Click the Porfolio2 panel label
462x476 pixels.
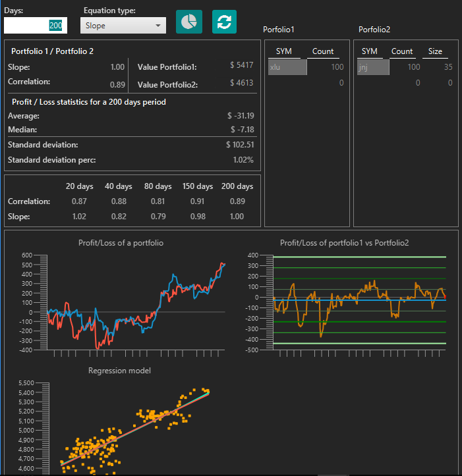coord(374,30)
